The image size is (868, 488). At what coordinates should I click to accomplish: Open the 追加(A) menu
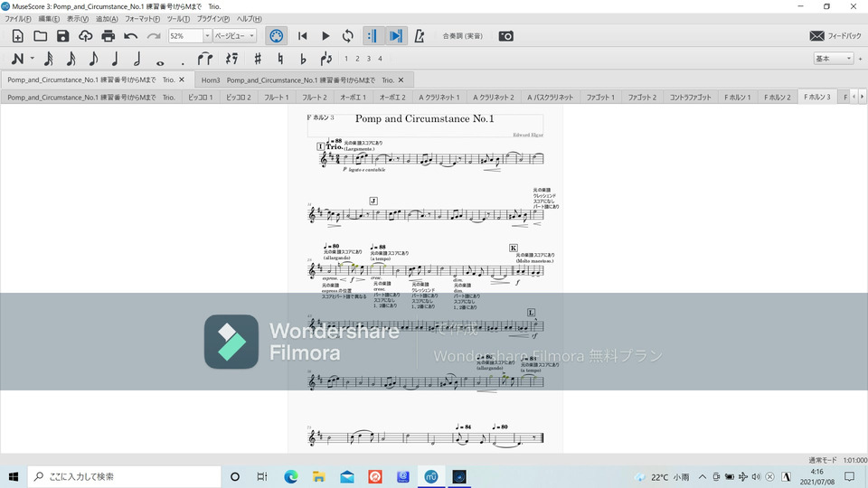[x=107, y=19]
